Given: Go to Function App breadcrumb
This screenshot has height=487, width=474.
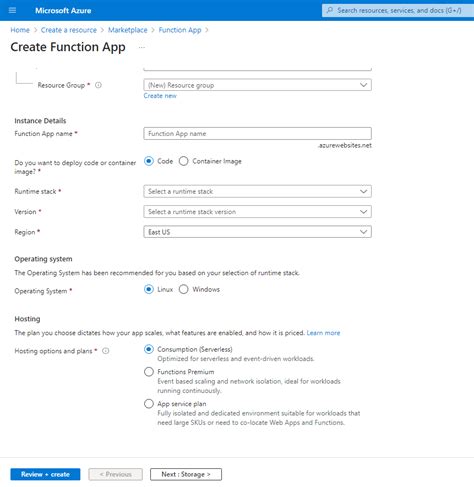Looking at the screenshot, I should pyautogui.click(x=180, y=30).
